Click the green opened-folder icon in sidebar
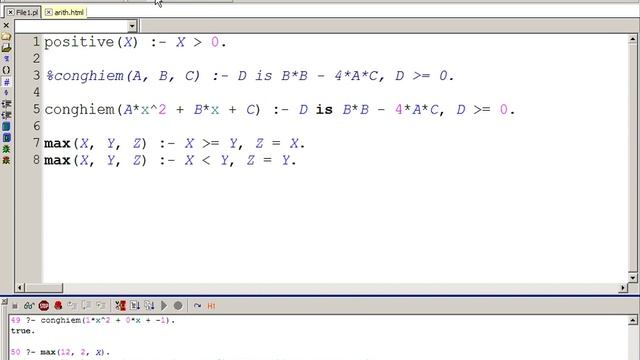Viewport: 640px width, 360px height. 6,48
